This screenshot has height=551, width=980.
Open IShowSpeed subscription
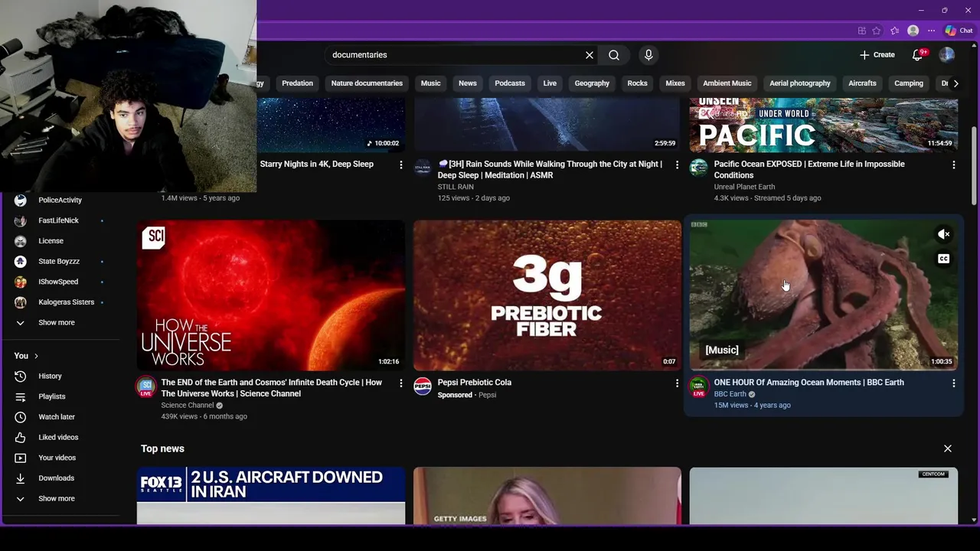pos(60,282)
